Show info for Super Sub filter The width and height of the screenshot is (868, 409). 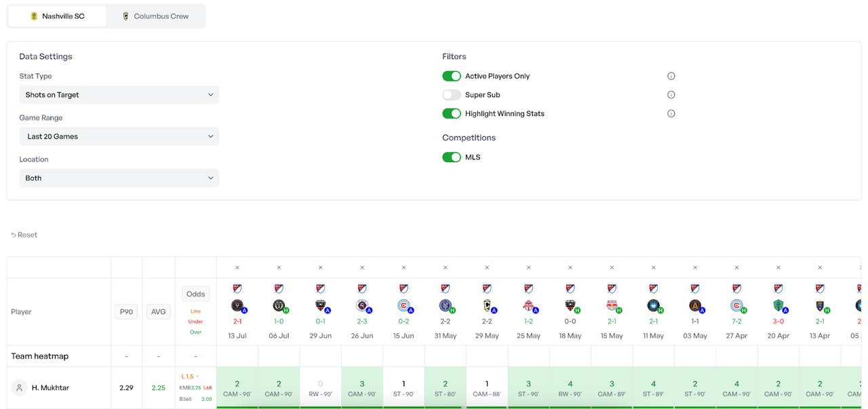(x=671, y=95)
